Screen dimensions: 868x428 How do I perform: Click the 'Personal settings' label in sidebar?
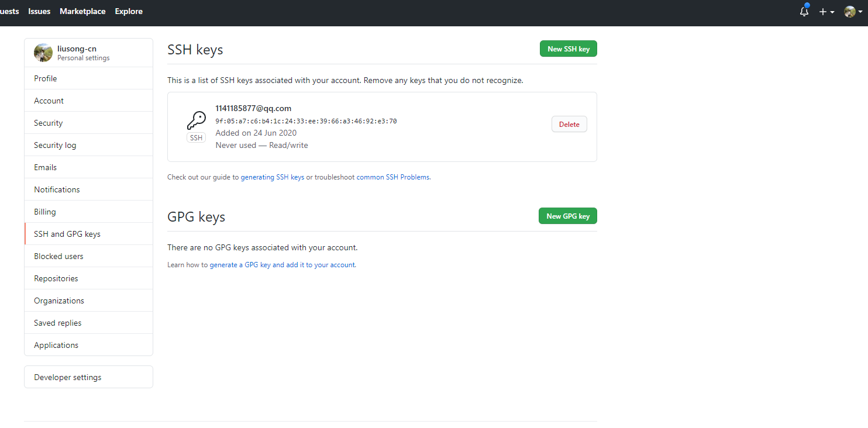click(x=84, y=58)
